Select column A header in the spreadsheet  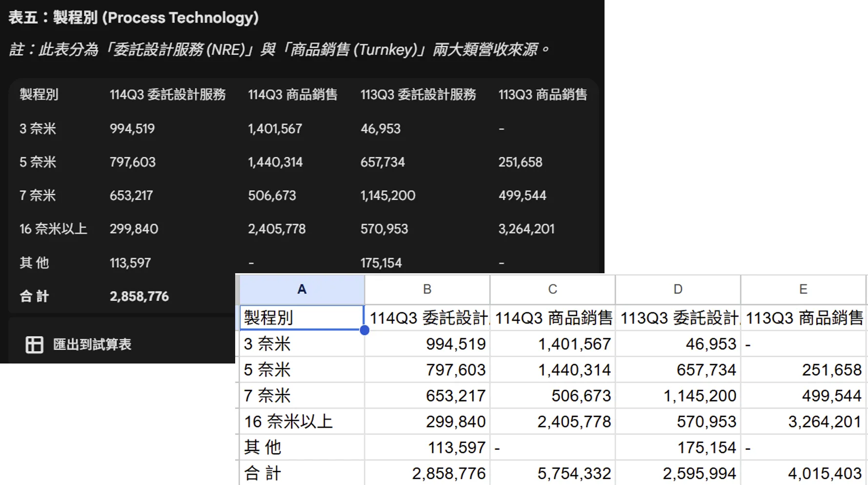(x=302, y=289)
